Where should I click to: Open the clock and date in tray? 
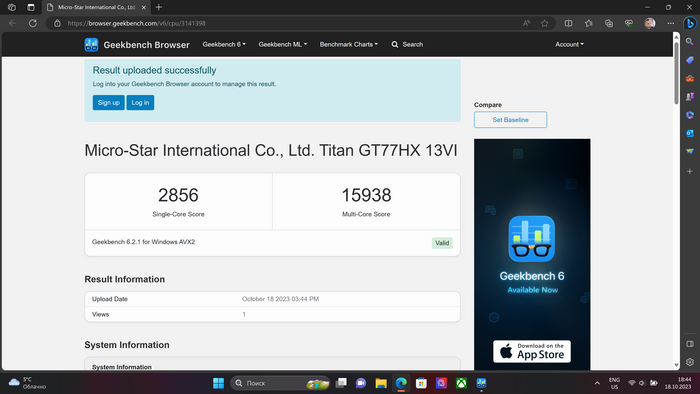[x=678, y=383]
